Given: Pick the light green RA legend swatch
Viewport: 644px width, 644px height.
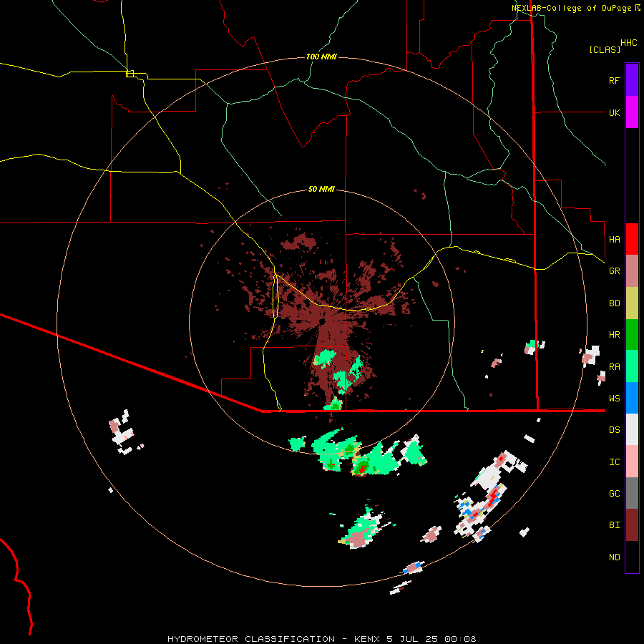Looking at the screenshot, I should pyautogui.click(x=632, y=366).
